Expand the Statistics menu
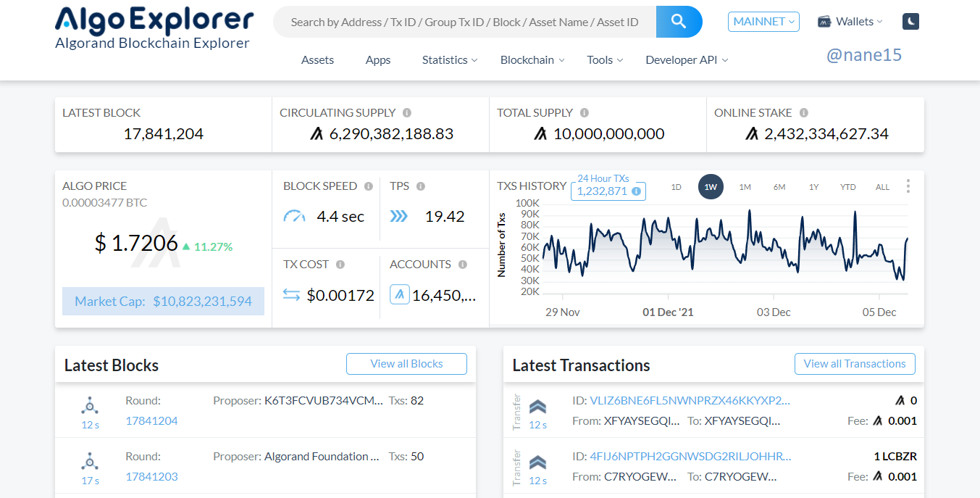 point(450,60)
